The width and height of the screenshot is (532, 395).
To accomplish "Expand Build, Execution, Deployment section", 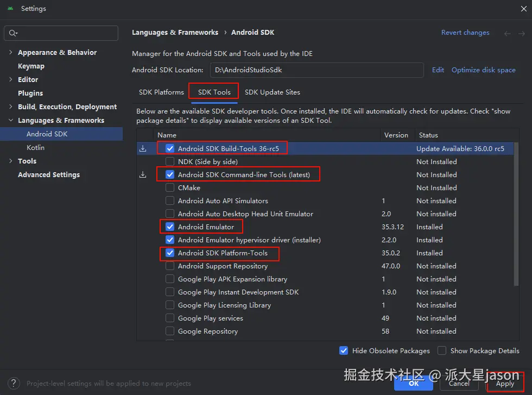I will (10, 106).
